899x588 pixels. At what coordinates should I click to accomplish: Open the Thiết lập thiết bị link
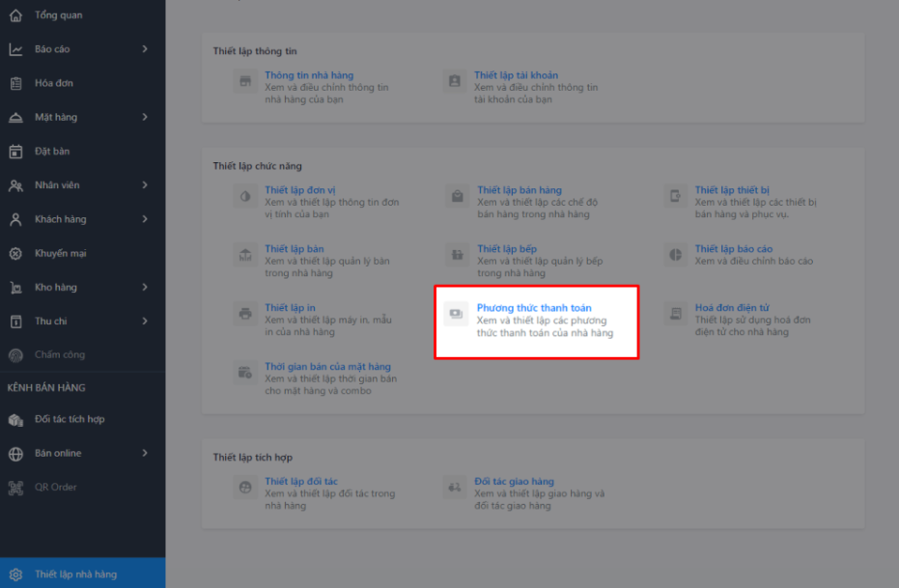[x=732, y=190]
